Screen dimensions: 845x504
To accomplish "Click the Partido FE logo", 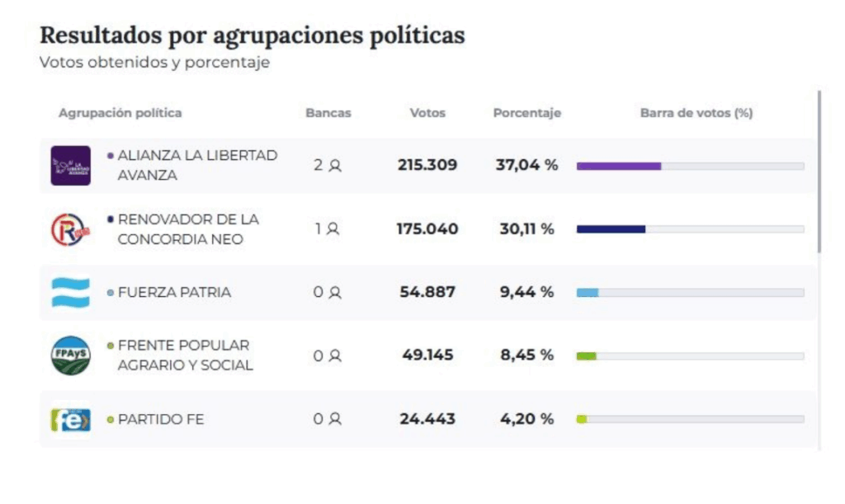I will (x=70, y=419).
